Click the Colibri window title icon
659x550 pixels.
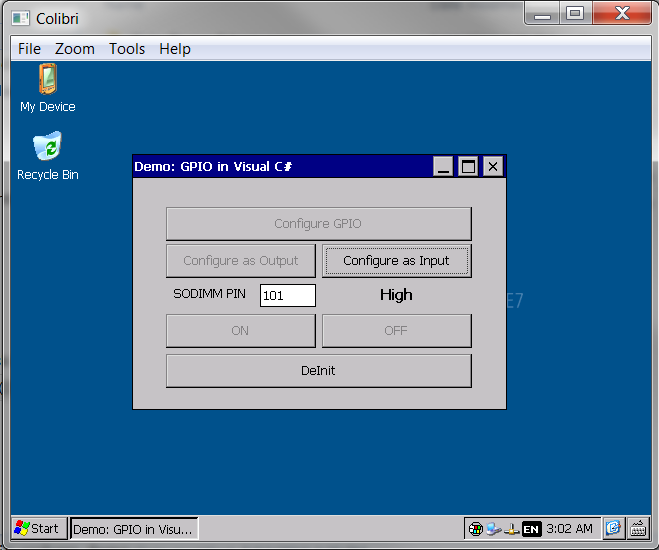(20, 18)
